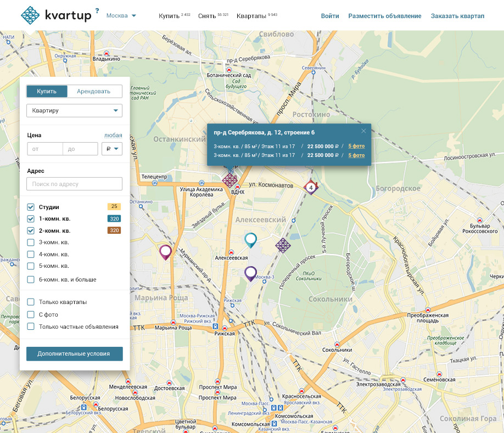Click the diamond building marker near ВДНХ
This screenshot has width=504, height=433.
click(x=229, y=181)
